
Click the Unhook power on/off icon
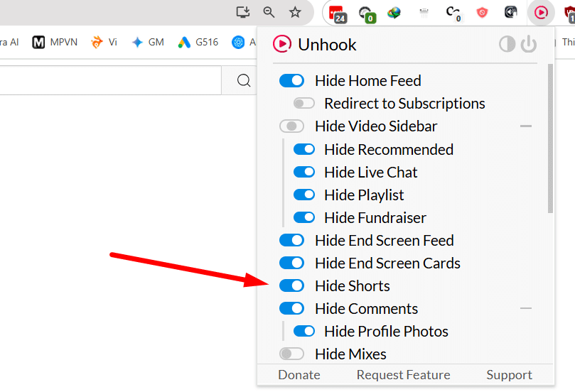(x=528, y=44)
